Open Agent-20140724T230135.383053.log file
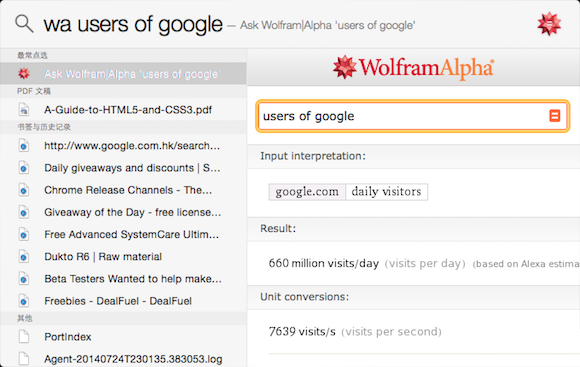The width and height of the screenshot is (580, 367). coord(123,358)
